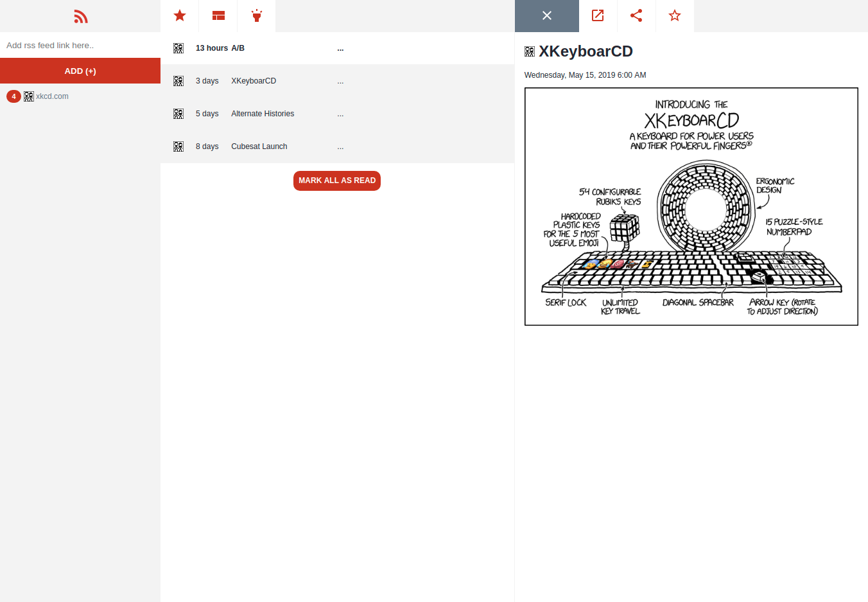This screenshot has width=868, height=602.
Task: Click the favicon in the Cubesat Launch row
Action: [178, 146]
